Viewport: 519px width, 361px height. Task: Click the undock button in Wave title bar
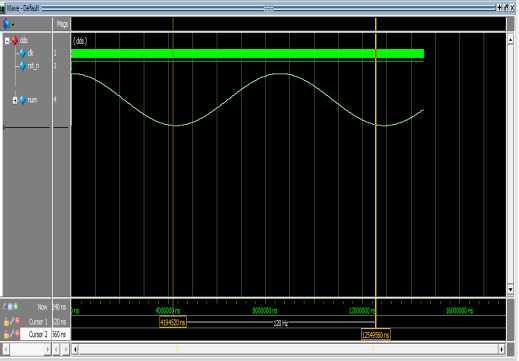(506, 7)
